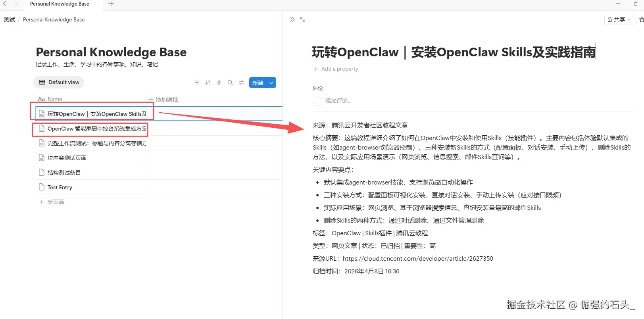Viewport: 644px width, 319px height.
Task: Click bullet 删除Skills的两种方式
Action: (404, 221)
